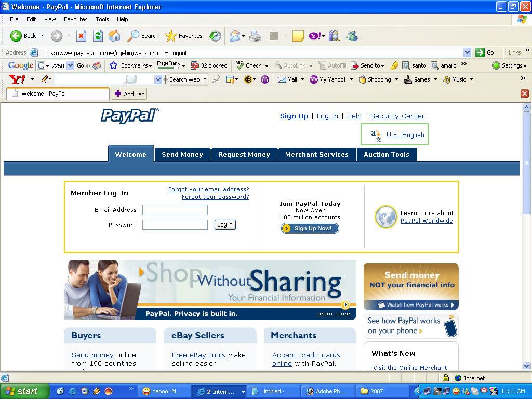Image resolution: width=532 pixels, height=399 pixels.
Task: Click the Forgot your password? link
Action: (x=215, y=197)
